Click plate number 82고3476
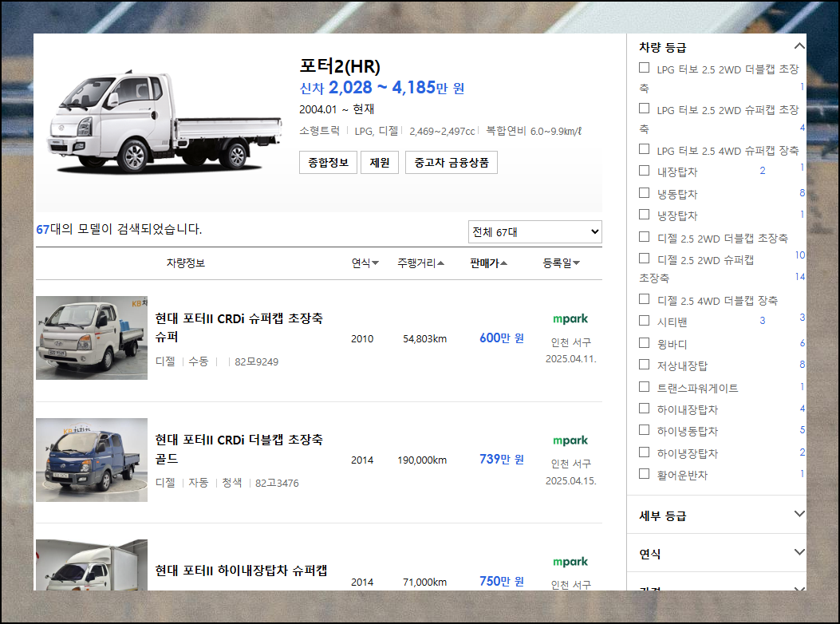 coord(277,484)
